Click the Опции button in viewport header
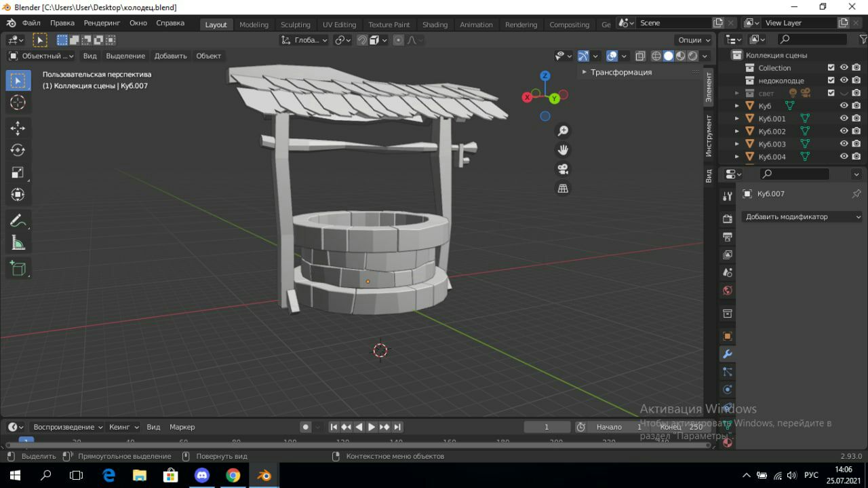 coord(694,40)
